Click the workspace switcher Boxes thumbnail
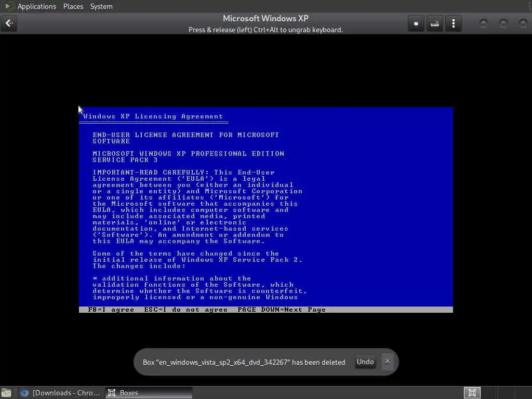 coord(472,393)
